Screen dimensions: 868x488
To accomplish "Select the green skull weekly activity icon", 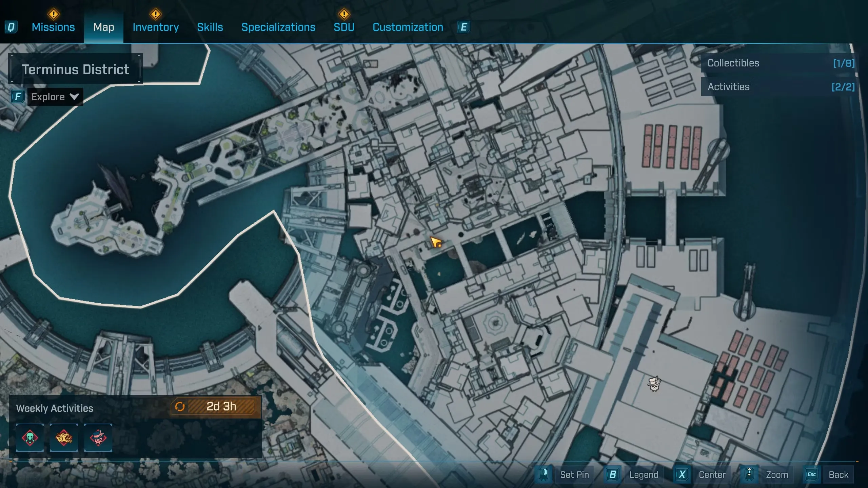I will point(30,438).
